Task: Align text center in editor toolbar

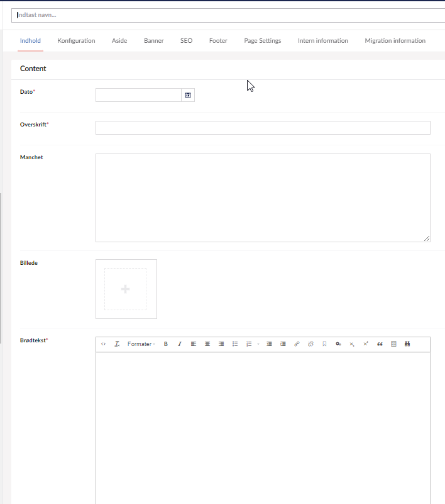Action: [x=207, y=344]
